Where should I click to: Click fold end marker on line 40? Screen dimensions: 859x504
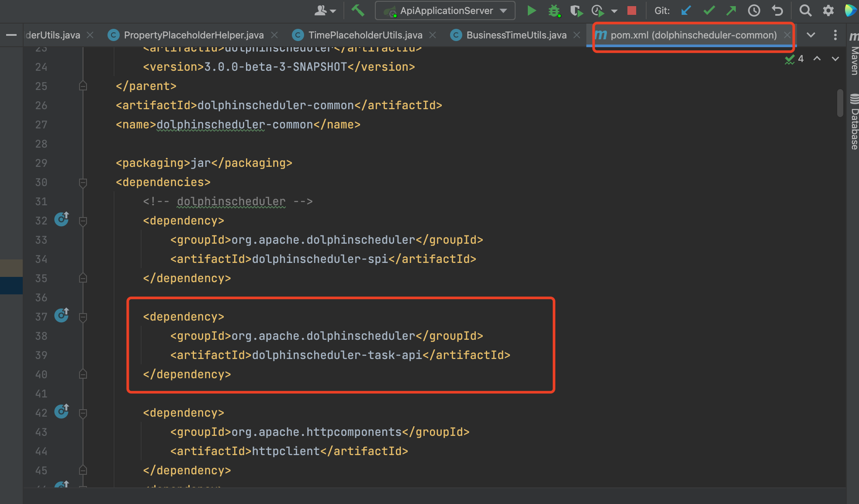(x=83, y=374)
